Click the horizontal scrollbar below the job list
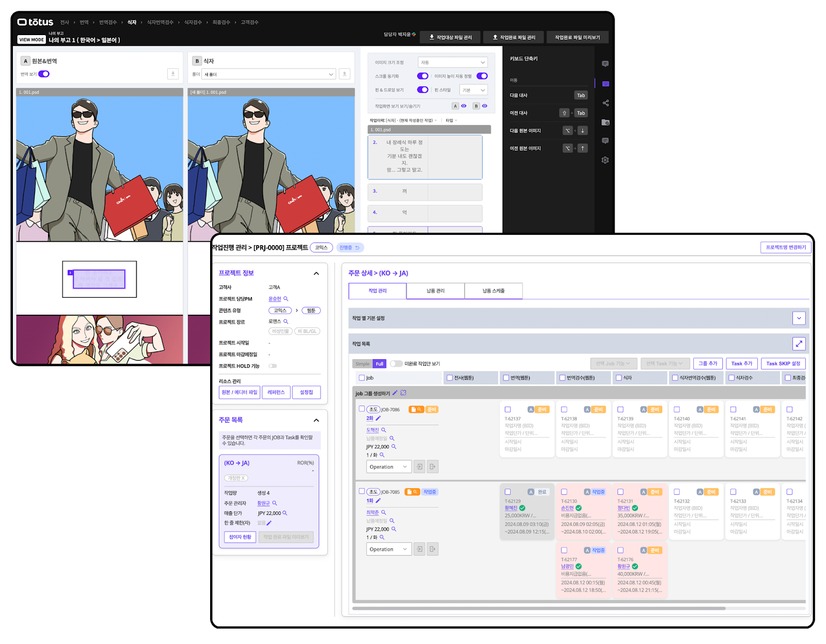 point(539,608)
